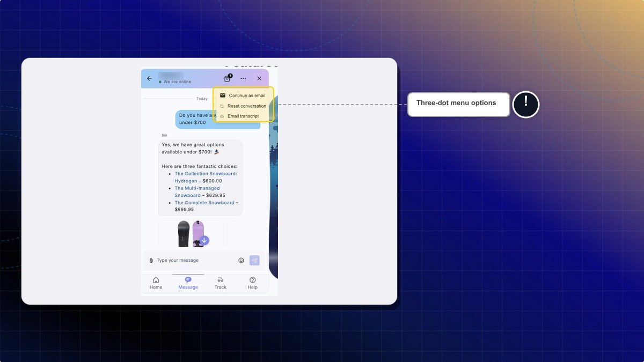Go to the Help tab

coord(252,283)
